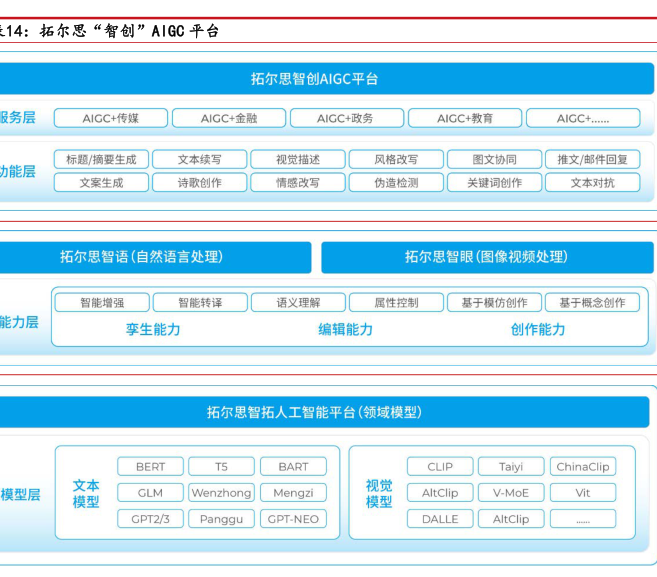657x577 pixels.
Task: Select the AIGC+政务 box
Action: pos(347,118)
